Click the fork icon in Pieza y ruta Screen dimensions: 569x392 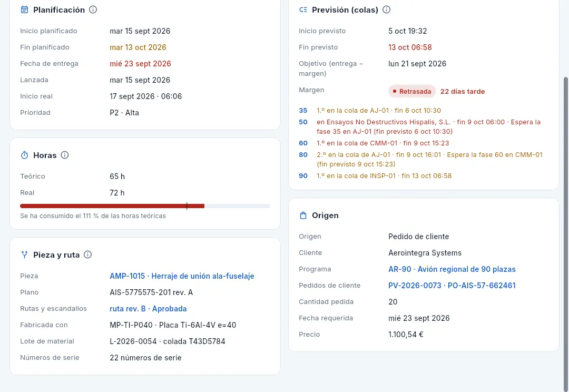[24, 255]
